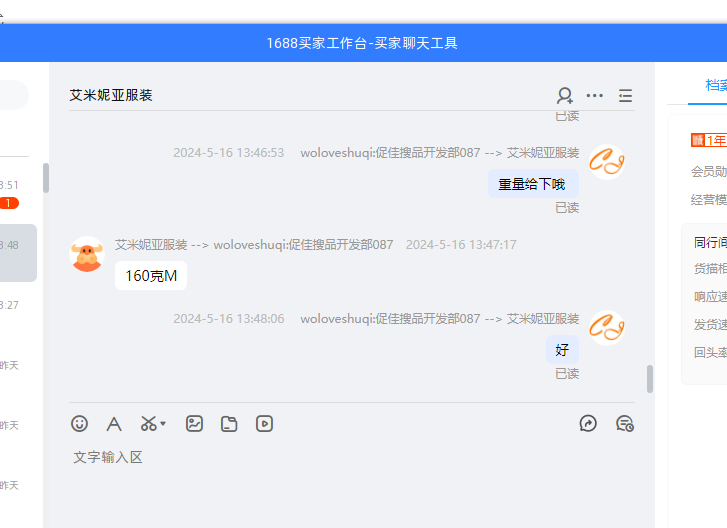The height and width of the screenshot is (528, 727).
Task: Click the add contact icon in header
Action: [x=565, y=95]
